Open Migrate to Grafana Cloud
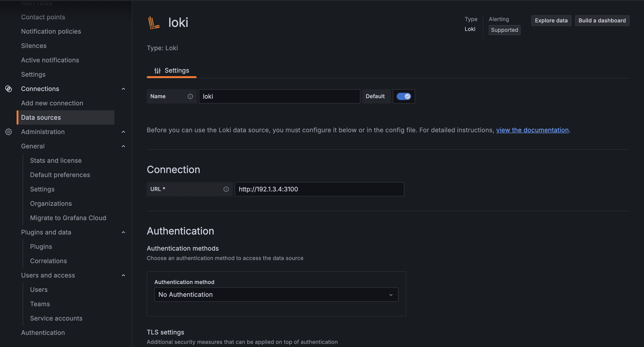 68,218
